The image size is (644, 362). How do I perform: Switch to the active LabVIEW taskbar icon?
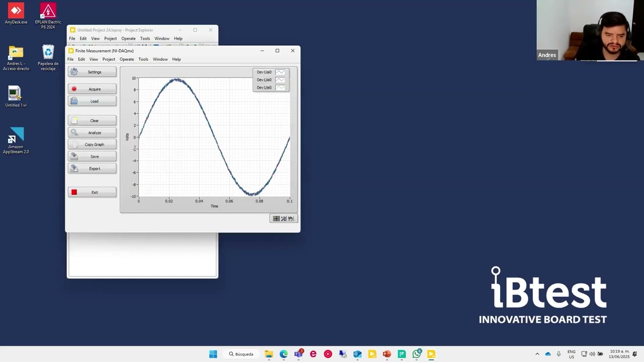pos(431,354)
